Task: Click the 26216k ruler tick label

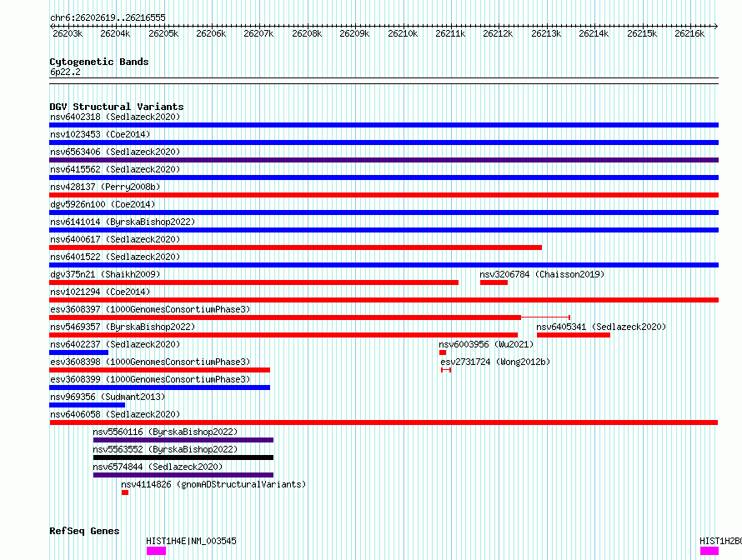Action: click(x=689, y=33)
